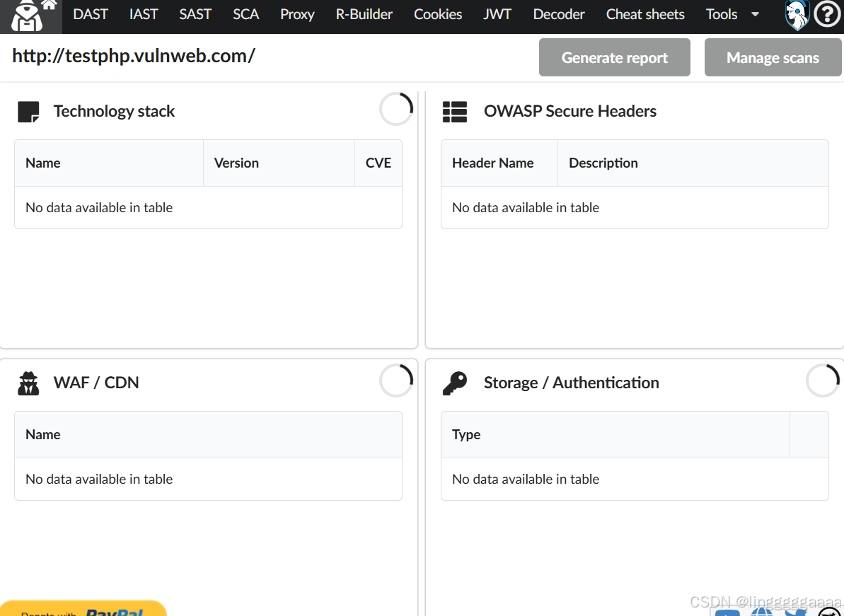Switch to the DAST tab
844x616 pixels.
pyautogui.click(x=91, y=15)
